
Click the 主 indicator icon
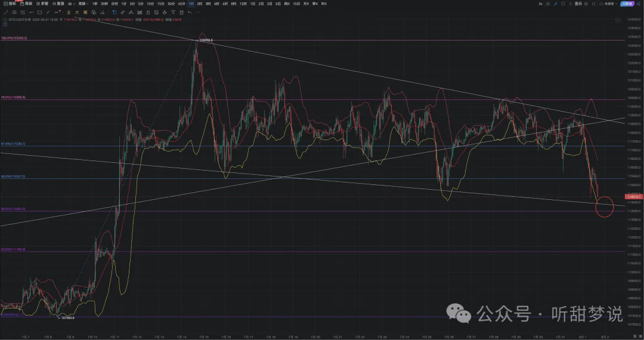click(x=69, y=13)
